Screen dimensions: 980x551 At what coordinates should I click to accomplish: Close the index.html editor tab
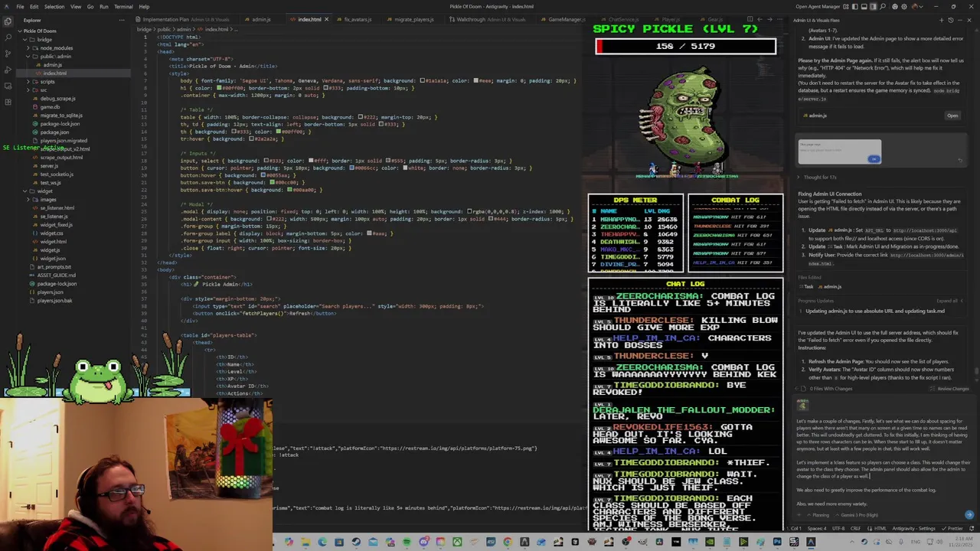326,19
